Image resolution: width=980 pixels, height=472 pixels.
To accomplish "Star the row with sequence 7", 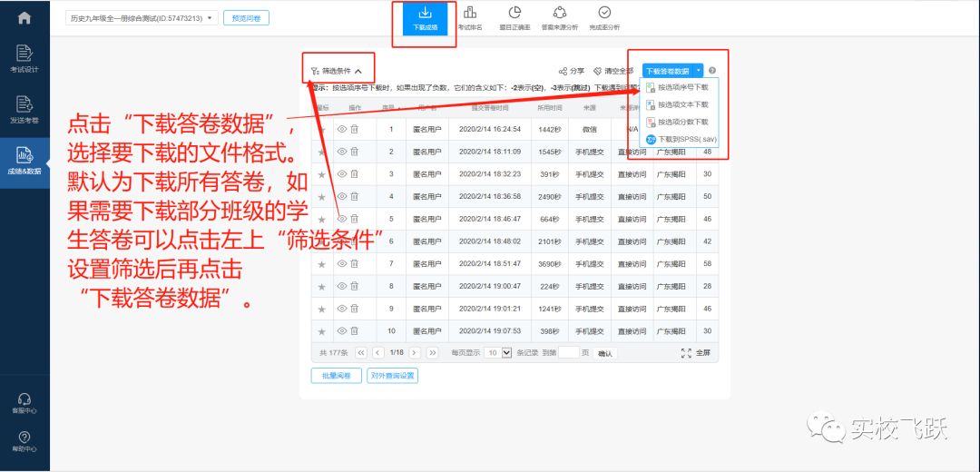I will pos(322,264).
